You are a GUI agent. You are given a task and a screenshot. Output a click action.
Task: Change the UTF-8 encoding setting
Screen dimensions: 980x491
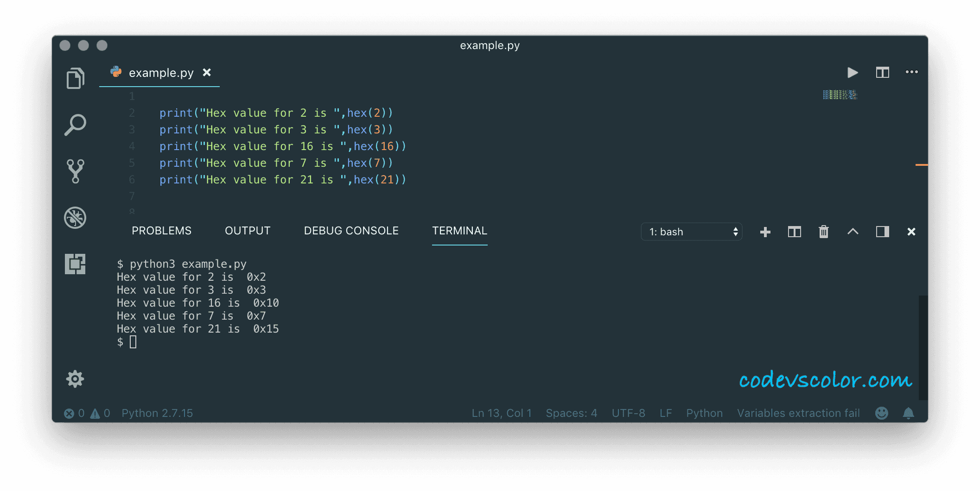pyautogui.click(x=629, y=413)
